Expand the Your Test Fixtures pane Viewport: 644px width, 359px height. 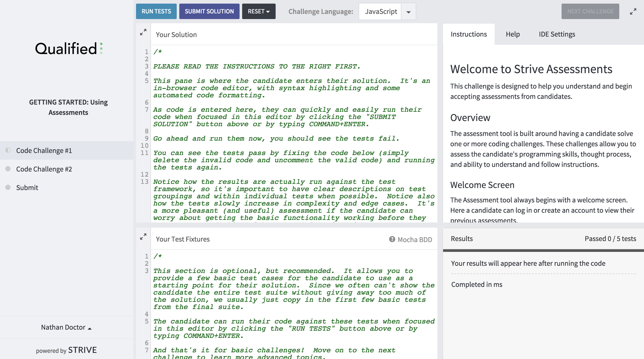(x=143, y=237)
